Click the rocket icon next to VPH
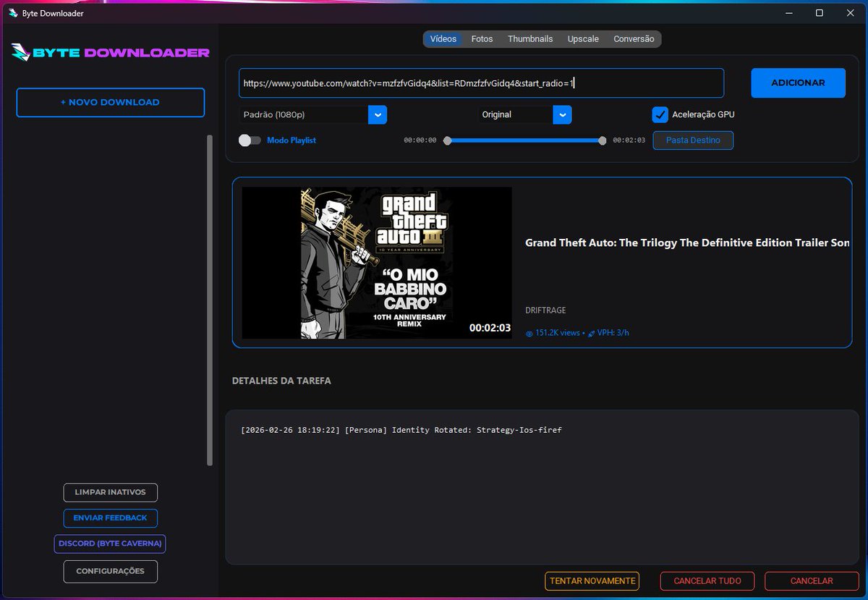This screenshot has width=868, height=600. pos(591,334)
